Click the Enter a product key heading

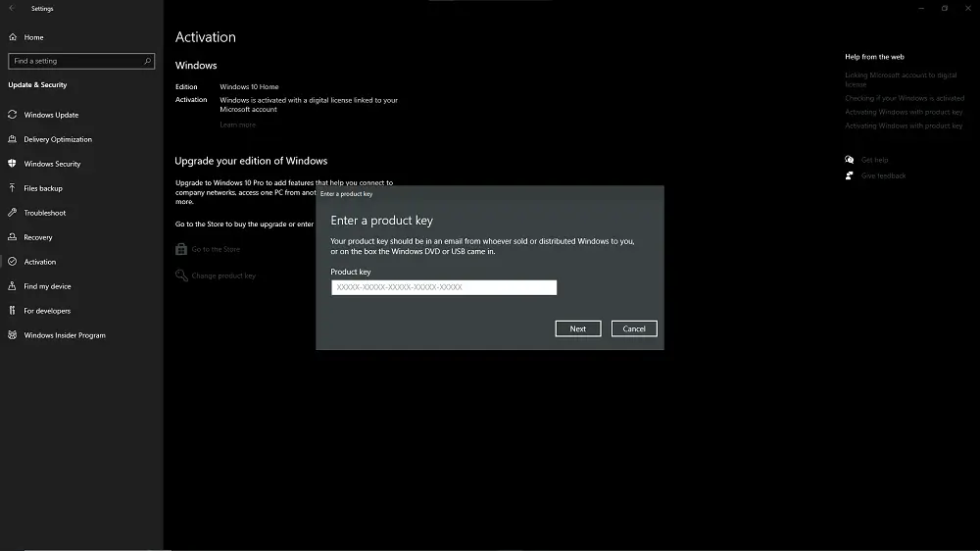(x=381, y=221)
